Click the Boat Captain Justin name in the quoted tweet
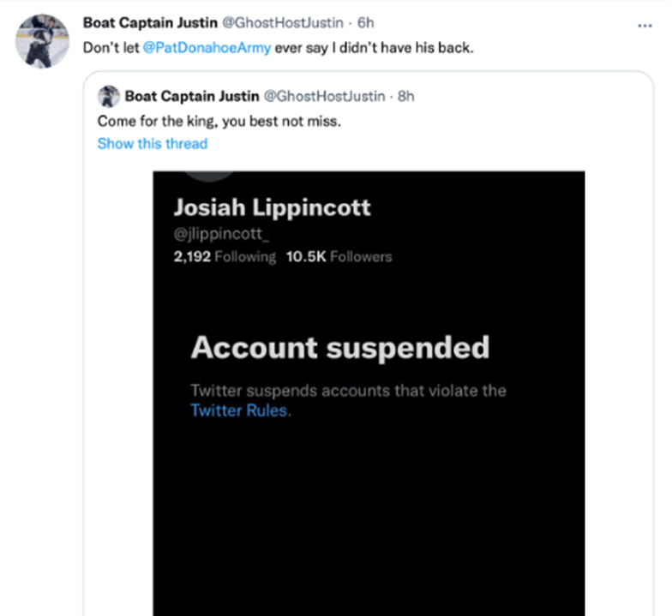Viewport: 672px width, 616px height. (x=192, y=96)
